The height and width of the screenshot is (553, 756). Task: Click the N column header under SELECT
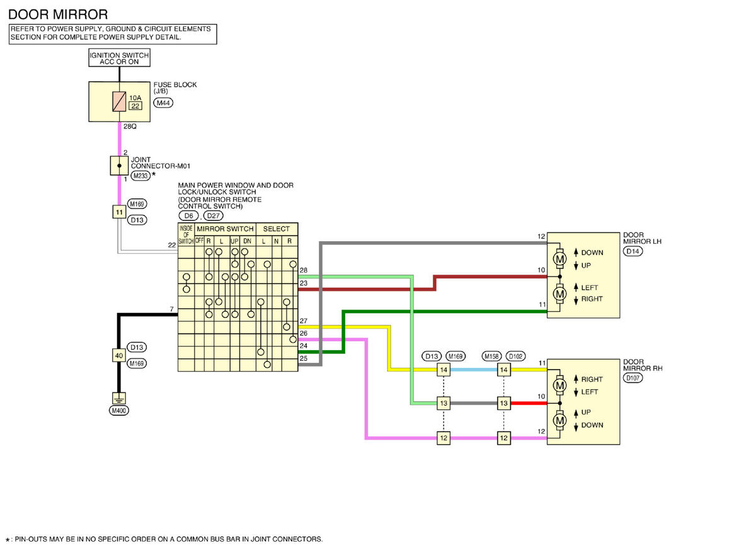point(276,241)
